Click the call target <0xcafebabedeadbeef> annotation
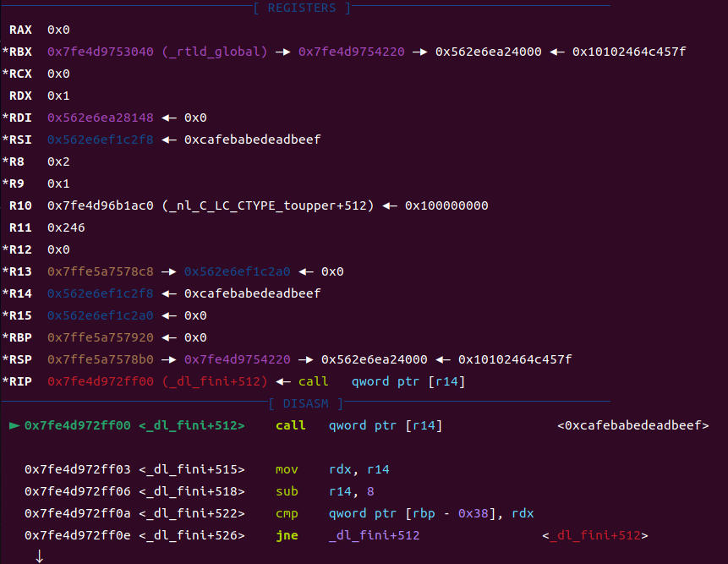Viewport: 728px width, 564px height. [x=632, y=425]
